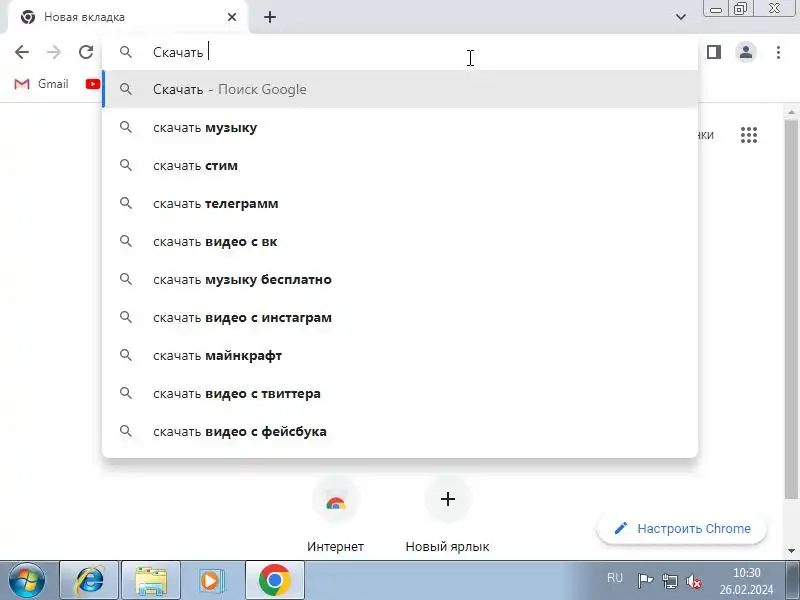
Task: Choose suggestion 'скачать видео с твиттера'
Action: 400,393
